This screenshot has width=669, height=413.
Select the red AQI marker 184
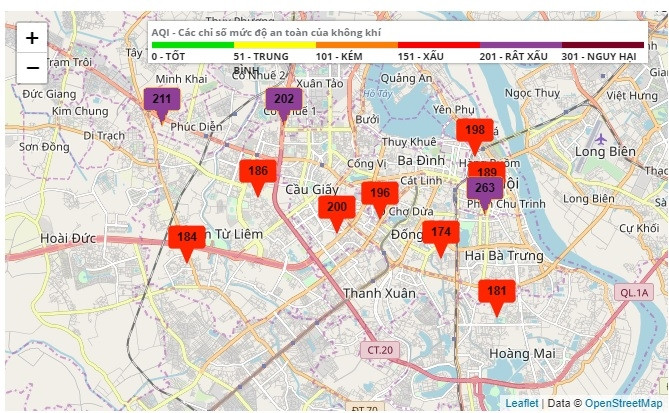186,238
